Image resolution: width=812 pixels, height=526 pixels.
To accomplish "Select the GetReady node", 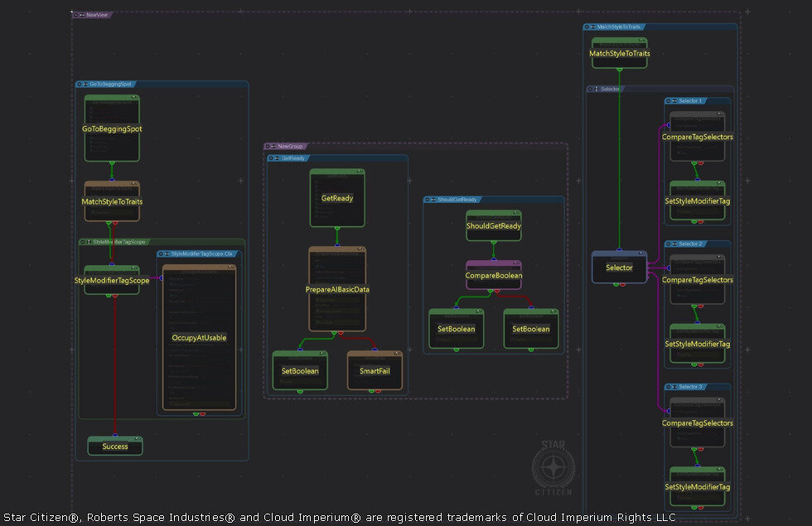I will [337, 198].
